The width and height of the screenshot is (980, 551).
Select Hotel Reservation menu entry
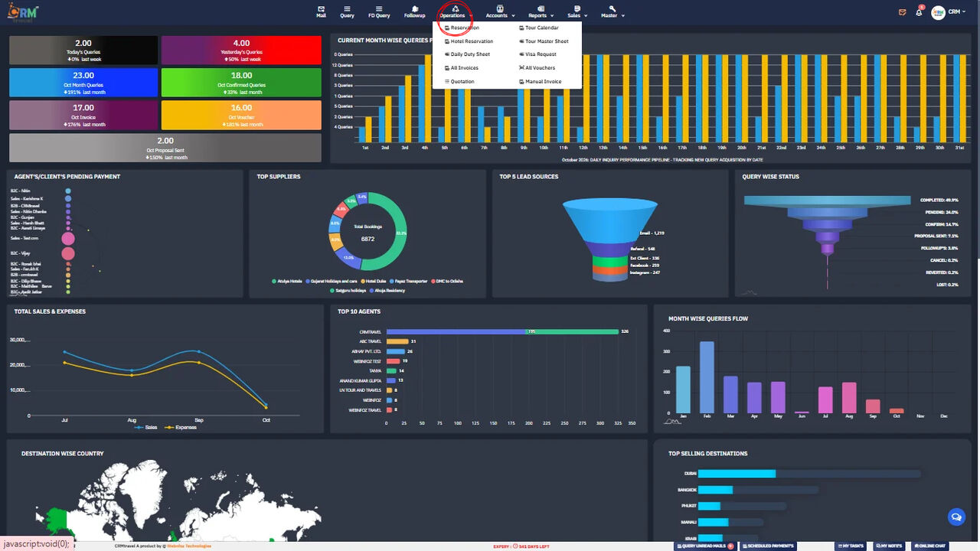coord(469,41)
